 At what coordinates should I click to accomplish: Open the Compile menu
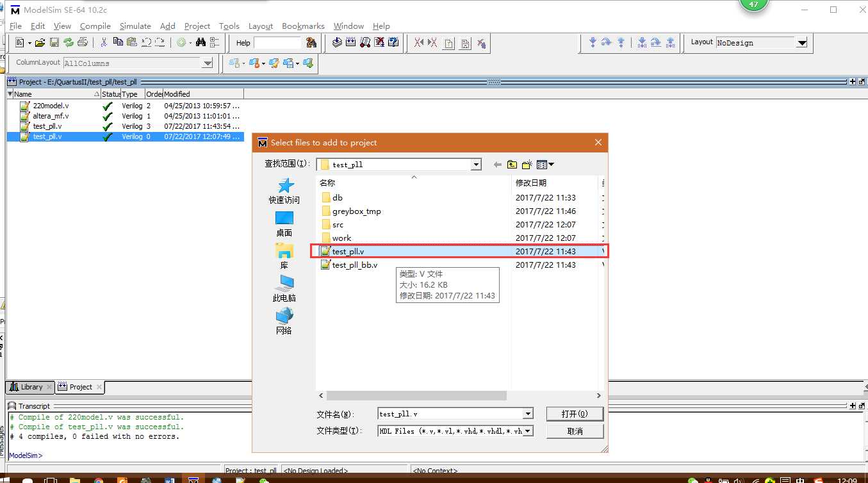[x=95, y=26]
